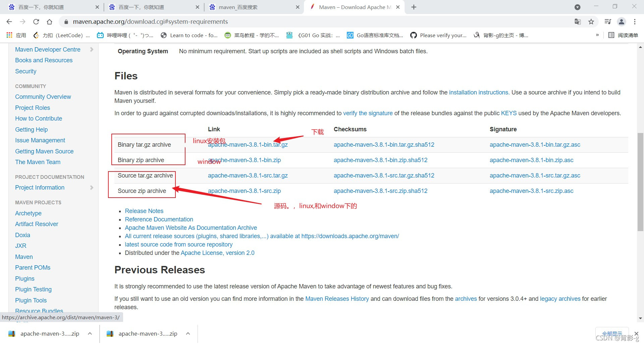Screen dimensions: 644x345
Task: Expand Maven Developer Centre submenu arrow
Action: [x=92, y=50]
